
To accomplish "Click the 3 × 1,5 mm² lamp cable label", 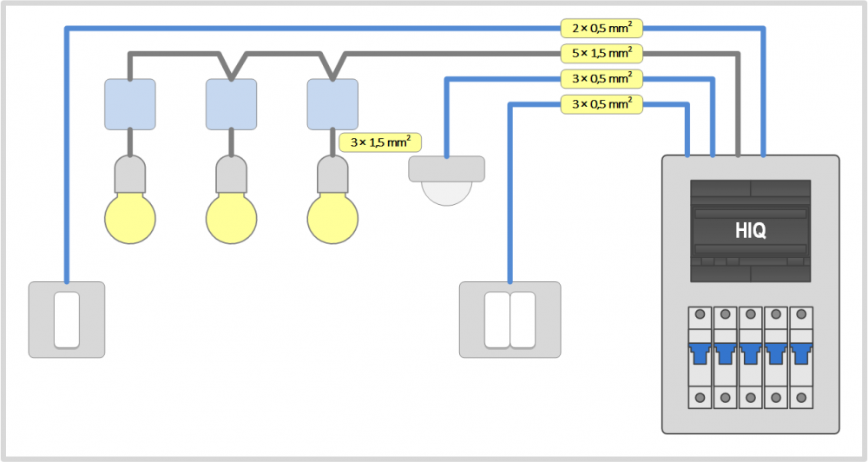I will coord(380,142).
